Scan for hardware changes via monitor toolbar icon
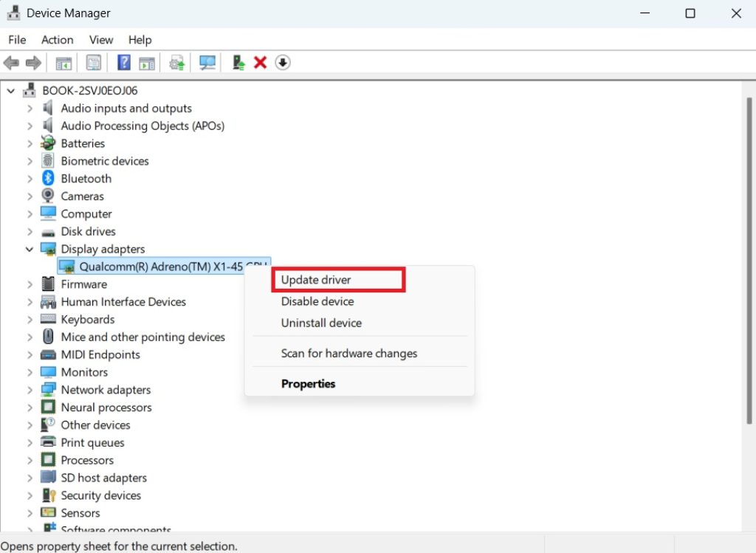The image size is (756, 553). [x=207, y=63]
